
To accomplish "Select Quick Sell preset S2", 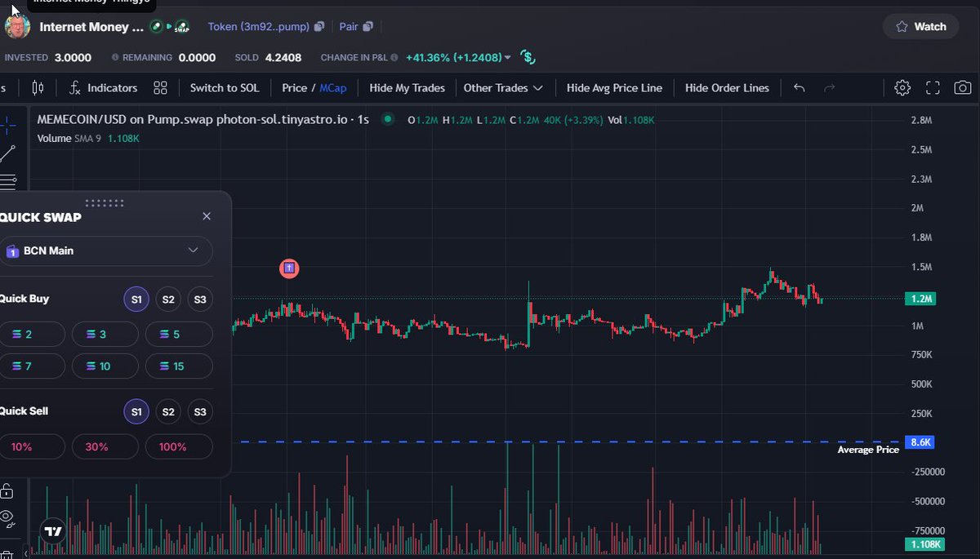I will click(x=168, y=412).
